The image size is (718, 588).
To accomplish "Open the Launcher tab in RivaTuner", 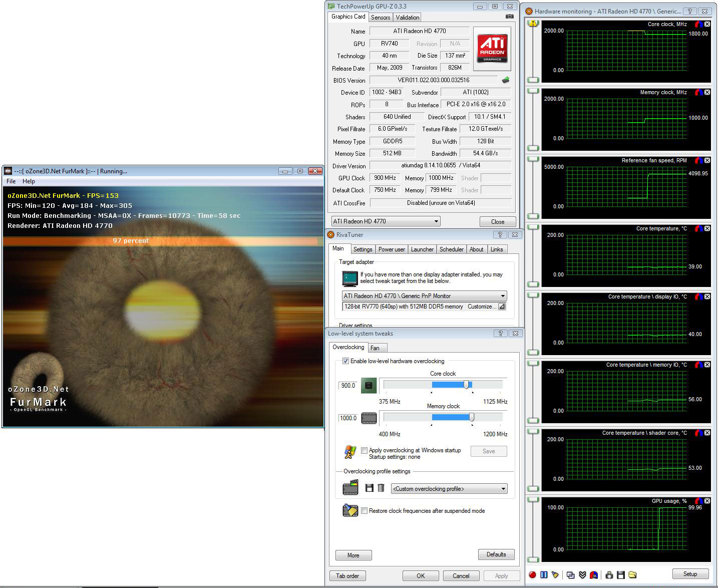I will click(422, 249).
